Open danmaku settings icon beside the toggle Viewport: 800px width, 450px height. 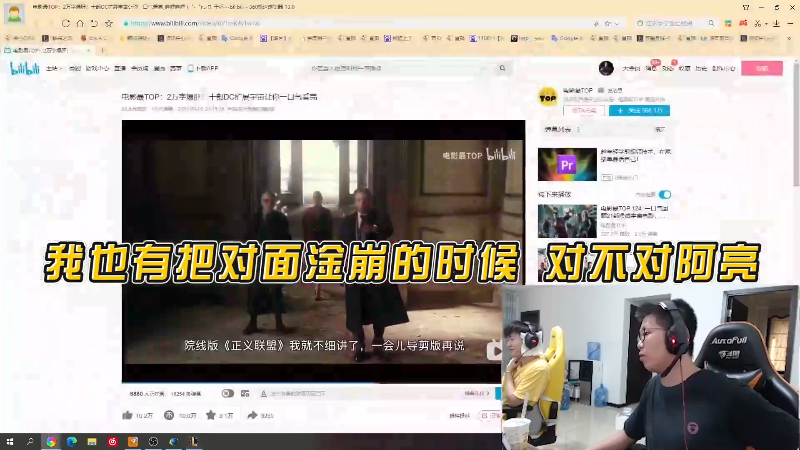click(245, 393)
